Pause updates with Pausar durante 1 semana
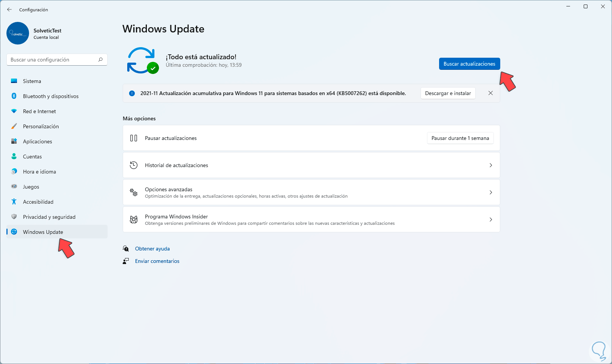Viewport: 612px width, 364px height. [x=460, y=138]
